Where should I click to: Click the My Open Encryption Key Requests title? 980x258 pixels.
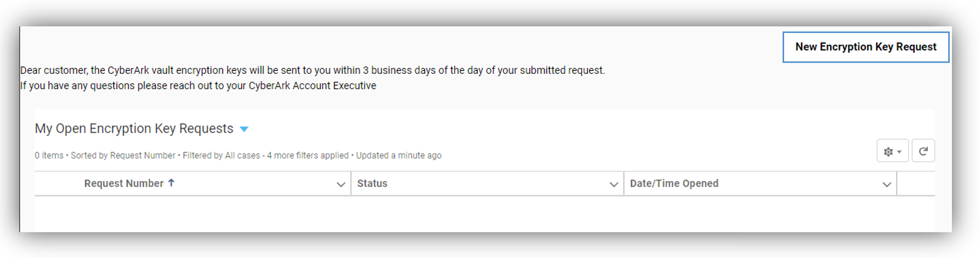tap(134, 128)
